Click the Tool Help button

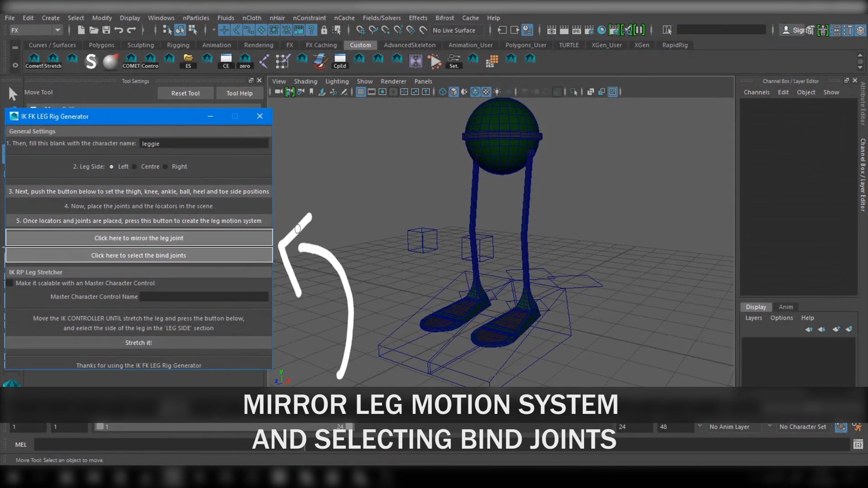click(239, 93)
